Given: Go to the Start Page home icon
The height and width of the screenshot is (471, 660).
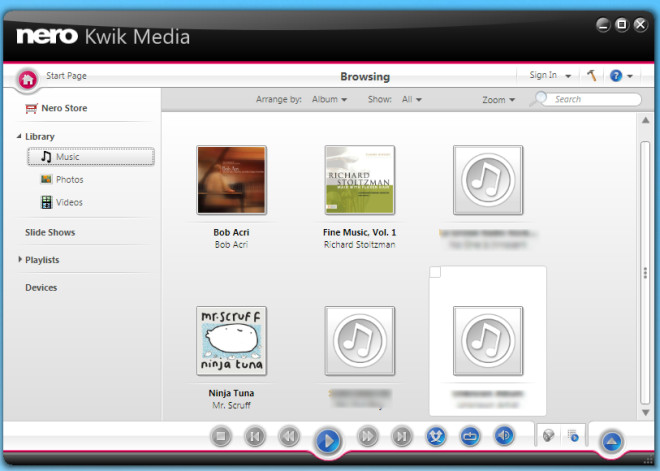Looking at the screenshot, I should tap(28, 79).
